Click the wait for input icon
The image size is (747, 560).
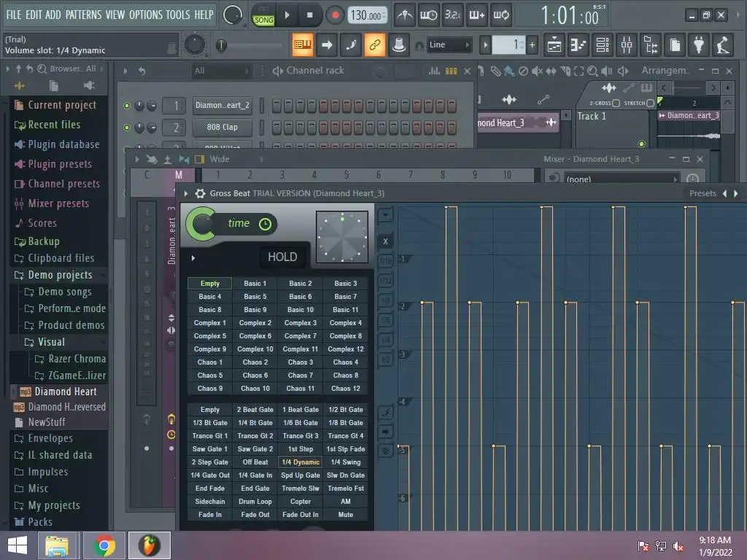tap(428, 15)
